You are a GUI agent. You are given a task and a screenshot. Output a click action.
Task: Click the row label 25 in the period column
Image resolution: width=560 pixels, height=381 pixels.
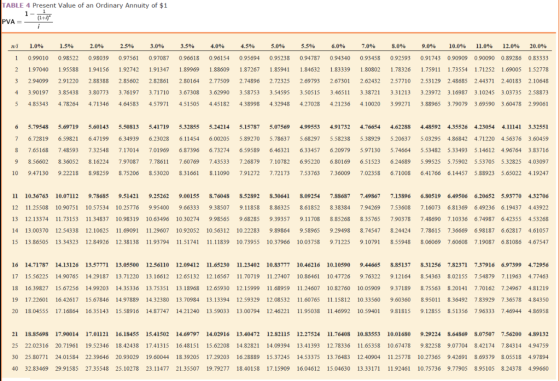point(15,346)
